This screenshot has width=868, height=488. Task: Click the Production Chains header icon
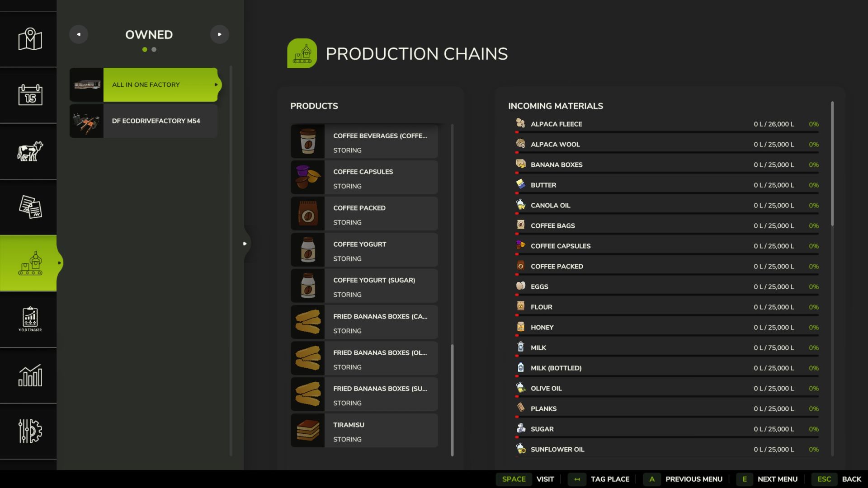(302, 53)
